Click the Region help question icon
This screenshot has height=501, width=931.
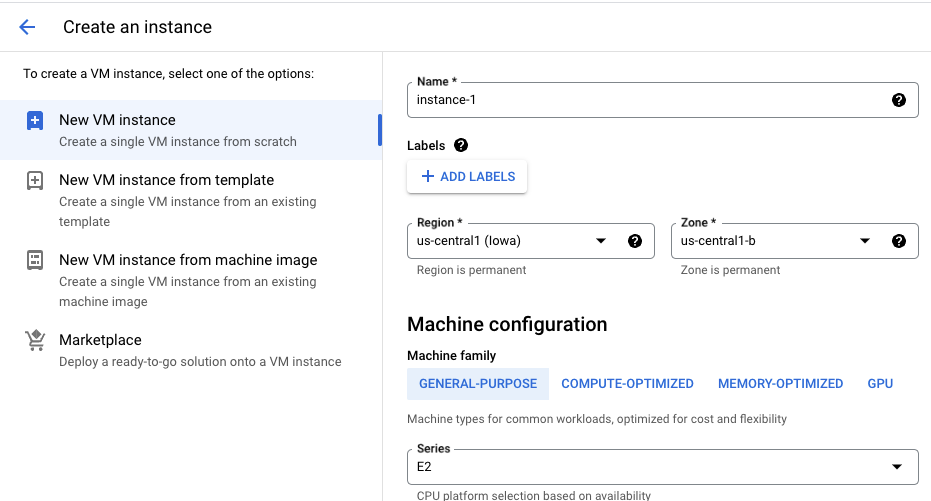click(x=634, y=241)
